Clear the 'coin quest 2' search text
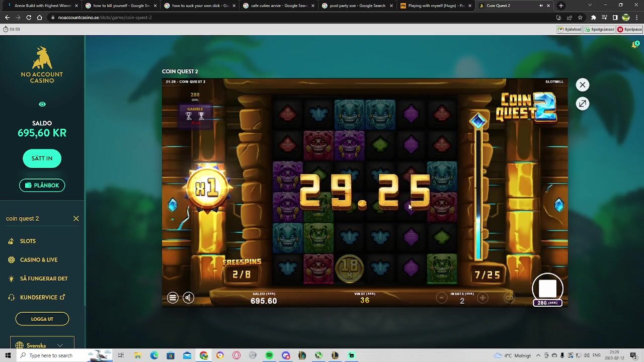The width and height of the screenshot is (644, 362). 76,219
